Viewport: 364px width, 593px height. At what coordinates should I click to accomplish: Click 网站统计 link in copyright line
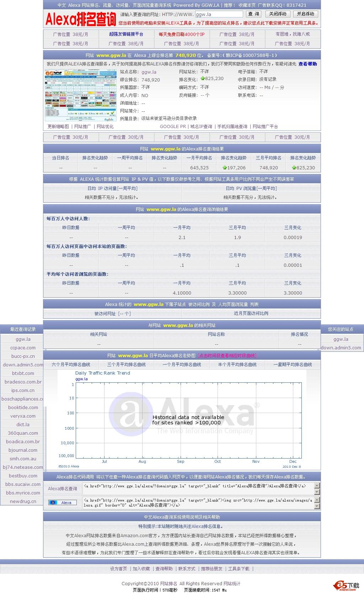tap(232, 584)
